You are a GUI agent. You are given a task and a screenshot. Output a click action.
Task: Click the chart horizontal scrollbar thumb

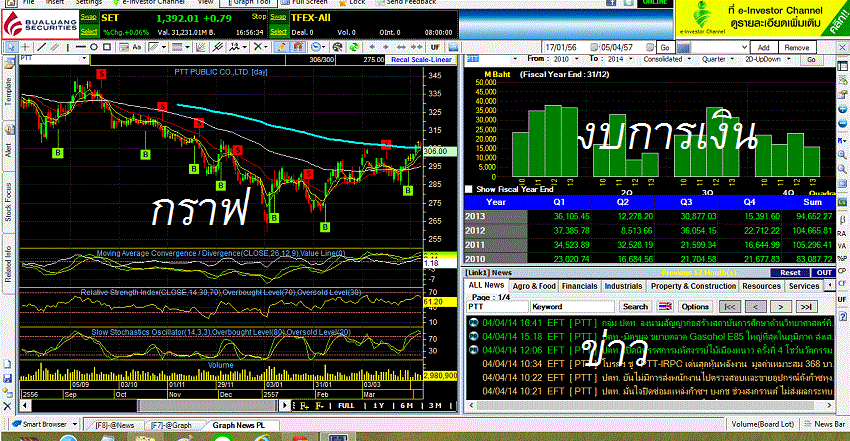click(209, 405)
